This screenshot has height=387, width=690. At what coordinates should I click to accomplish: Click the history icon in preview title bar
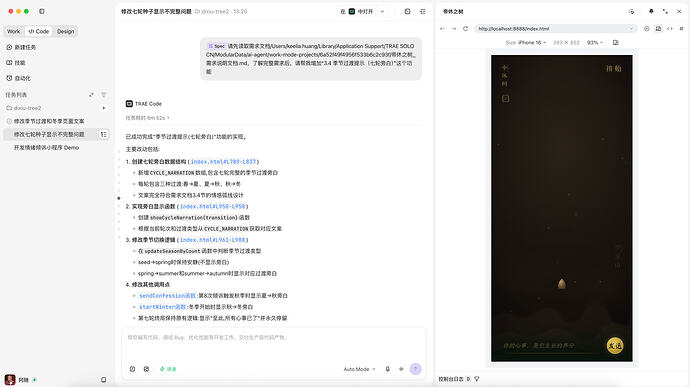click(x=631, y=11)
